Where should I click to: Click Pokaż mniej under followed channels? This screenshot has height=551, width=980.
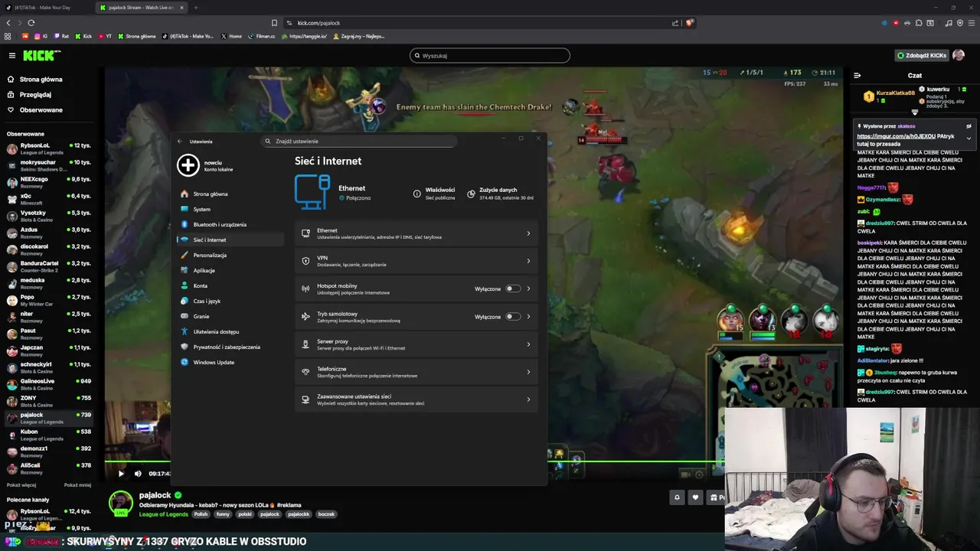(77, 484)
